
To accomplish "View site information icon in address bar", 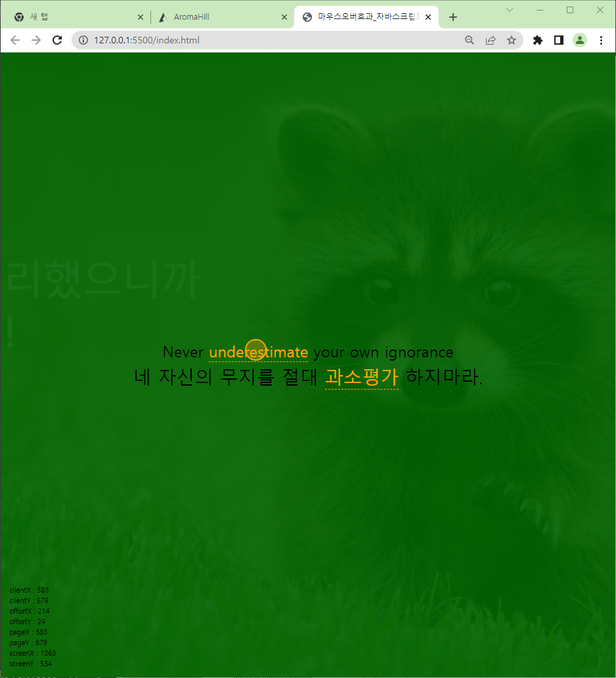I will click(83, 40).
